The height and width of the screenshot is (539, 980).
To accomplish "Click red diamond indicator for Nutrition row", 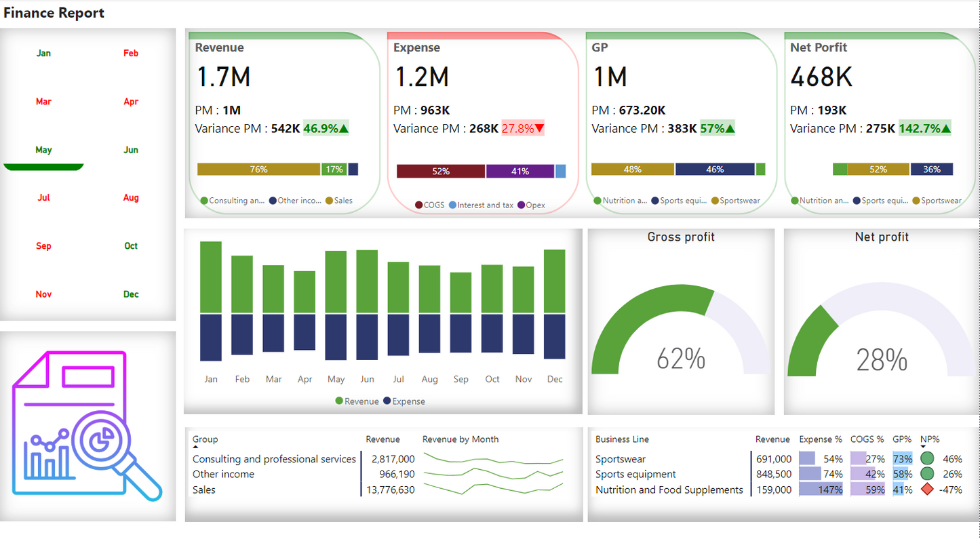I will (927, 490).
